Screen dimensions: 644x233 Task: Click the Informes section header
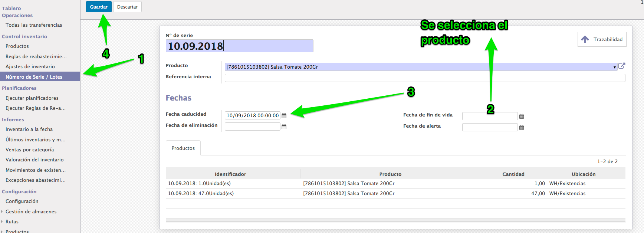point(13,119)
